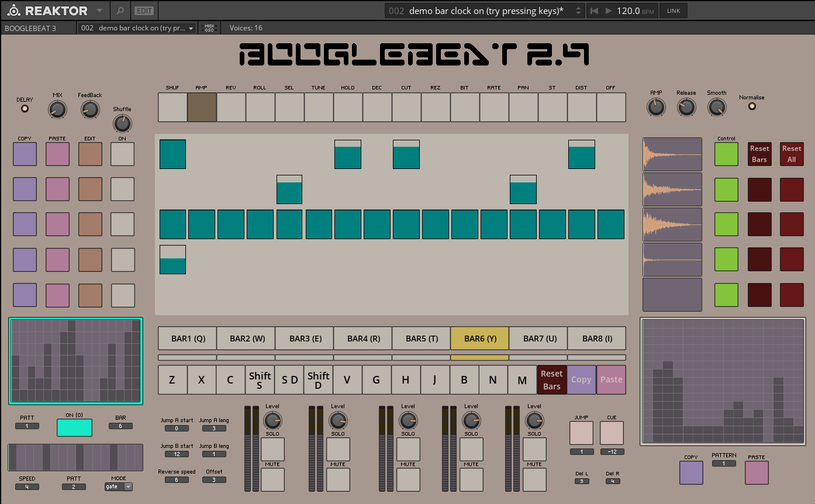The height and width of the screenshot is (504, 815).
Task: Toggle the cyan ON (O) pad
Action: point(74,428)
